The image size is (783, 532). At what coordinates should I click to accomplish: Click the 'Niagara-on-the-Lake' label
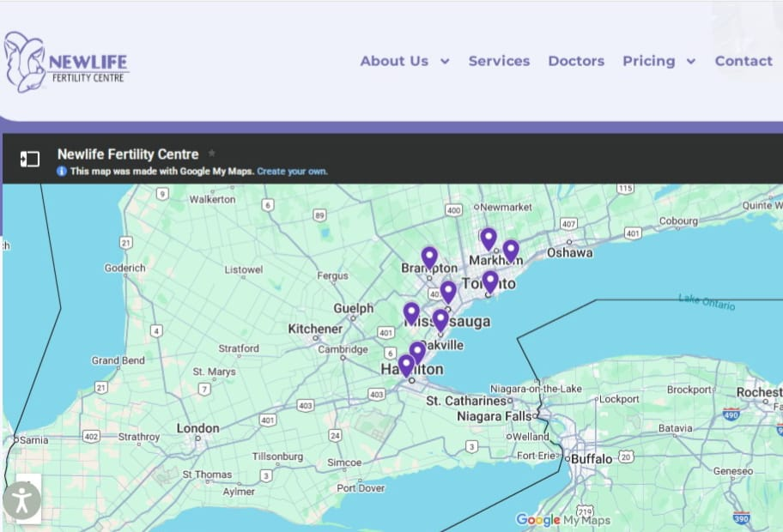pos(536,388)
